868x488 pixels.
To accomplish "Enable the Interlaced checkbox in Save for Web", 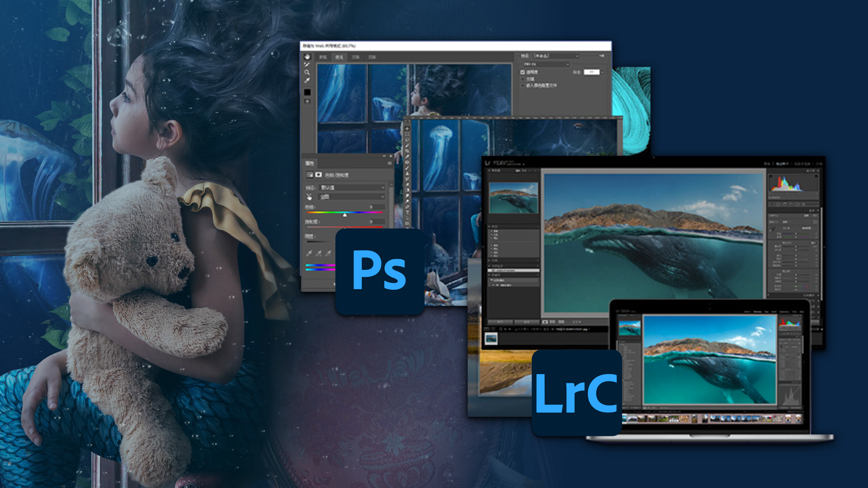I will tap(522, 79).
